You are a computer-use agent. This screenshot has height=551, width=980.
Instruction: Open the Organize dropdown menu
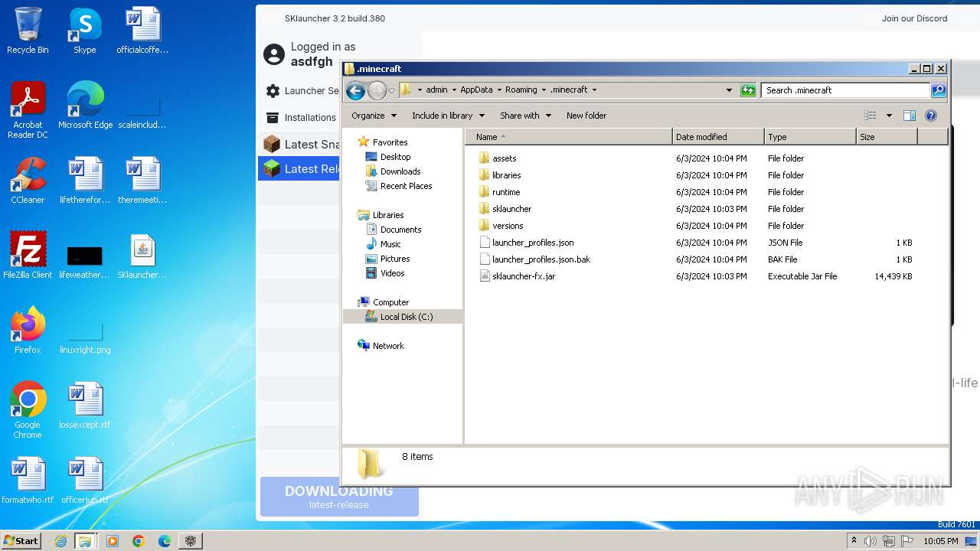(374, 116)
